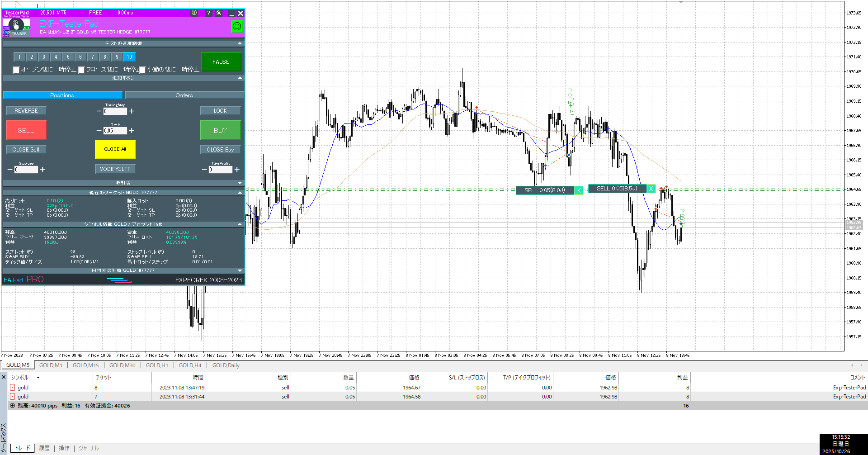Screen dimensions: 868x455
Task: Enable クローズ後に一時停止 checkbox
Action: point(81,70)
